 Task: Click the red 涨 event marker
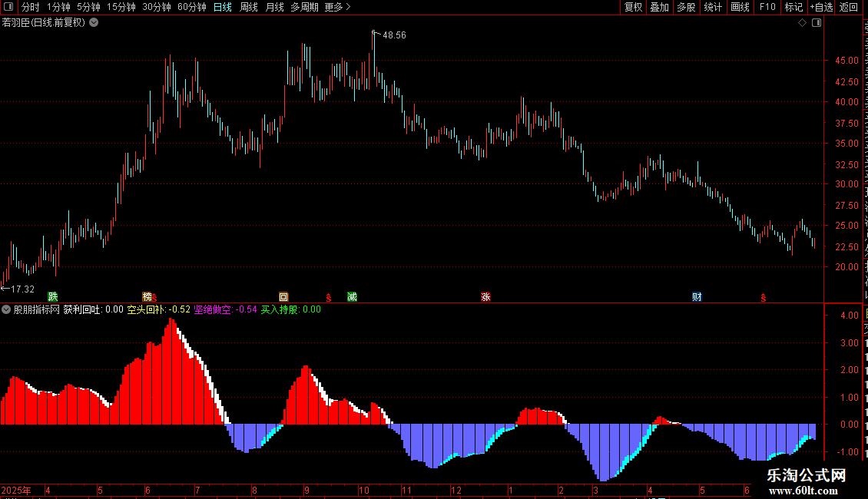485,296
